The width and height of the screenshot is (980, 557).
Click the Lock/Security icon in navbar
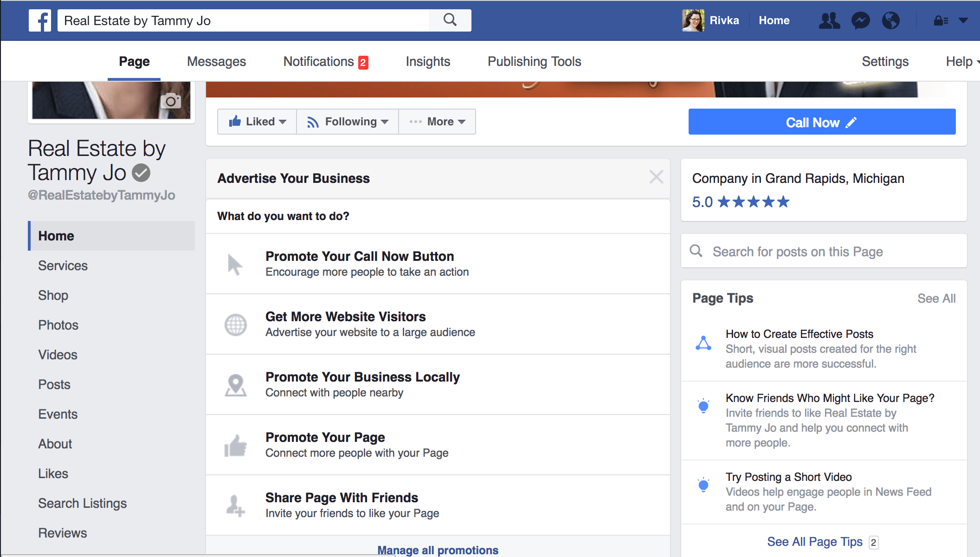click(x=941, y=19)
